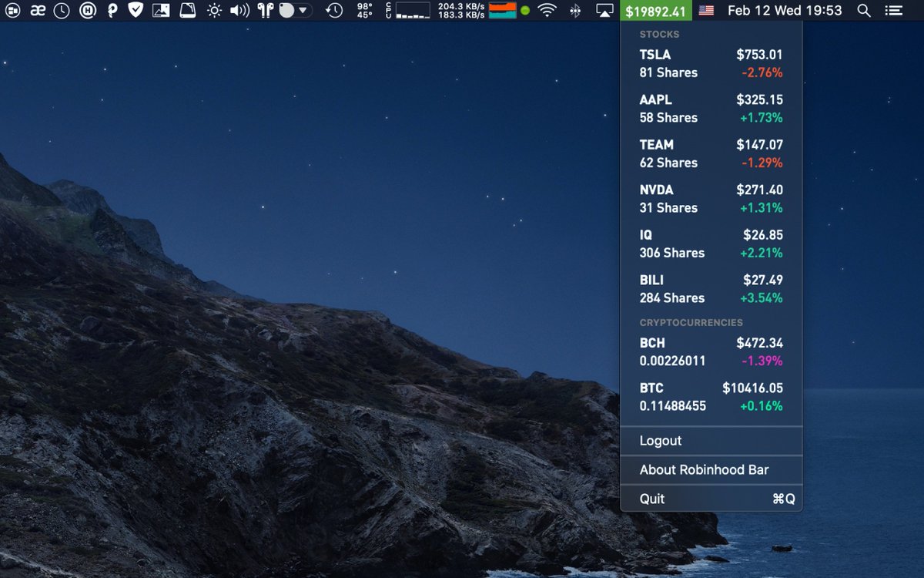Click the green status dot icon
The width and height of the screenshot is (924, 578).
525,11
